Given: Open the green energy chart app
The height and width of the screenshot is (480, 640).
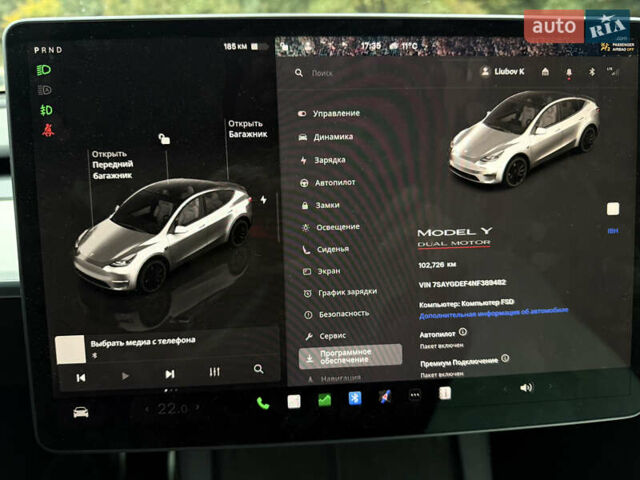Looking at the screenshot, I should click(x=324, y=400).
